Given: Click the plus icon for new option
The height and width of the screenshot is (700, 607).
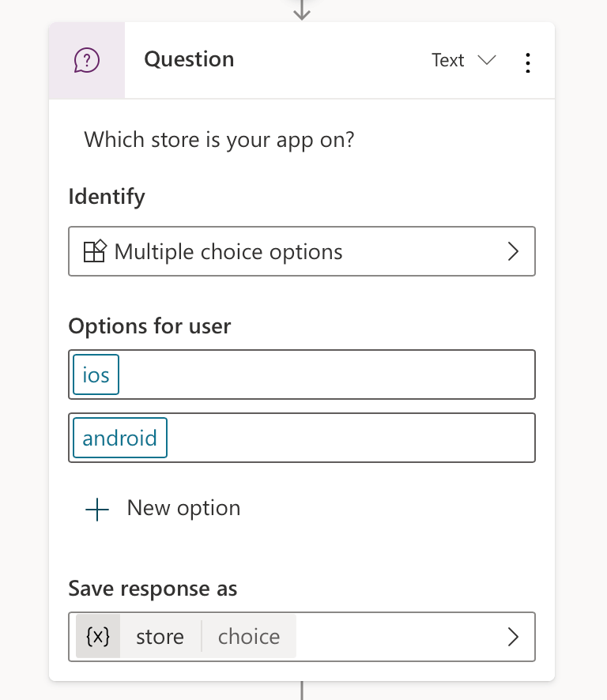Looking at the screenshot, I should click(97, 509).
